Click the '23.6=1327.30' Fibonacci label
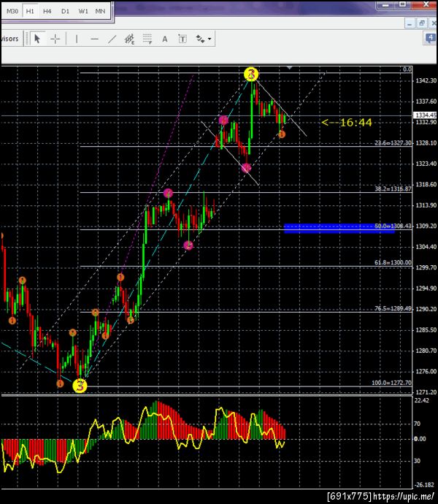 [x=393, y=142]
